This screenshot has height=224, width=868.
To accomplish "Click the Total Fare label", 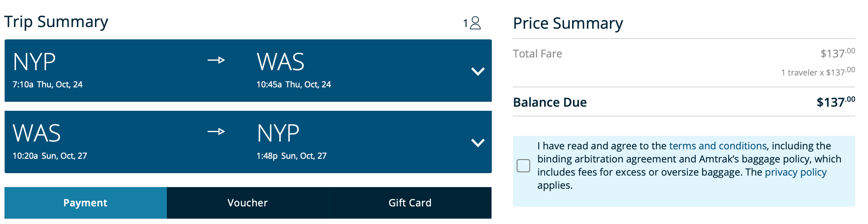I will click(537, 54).
